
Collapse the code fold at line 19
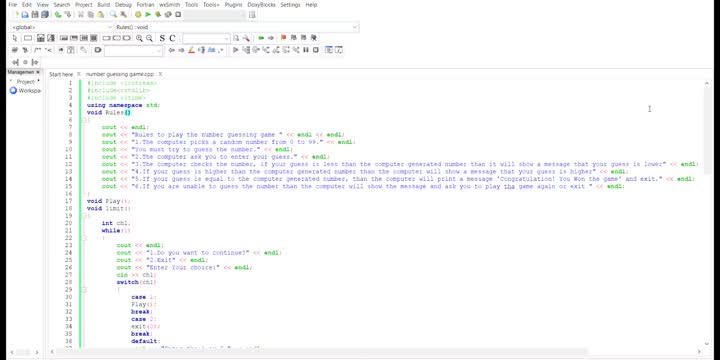coord(84,216)
